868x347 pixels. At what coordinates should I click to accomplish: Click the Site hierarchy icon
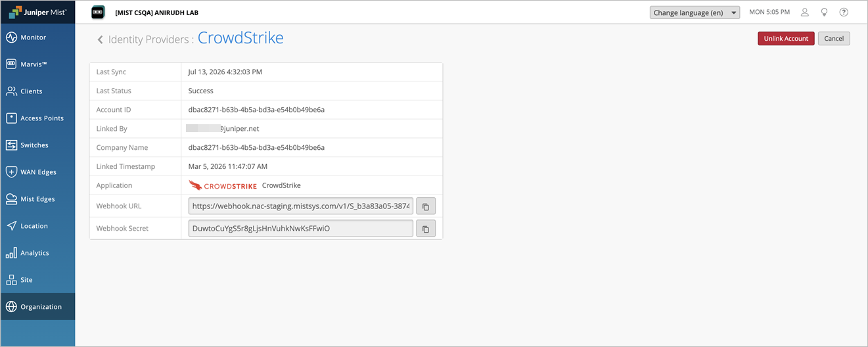[x=11, y=280]
